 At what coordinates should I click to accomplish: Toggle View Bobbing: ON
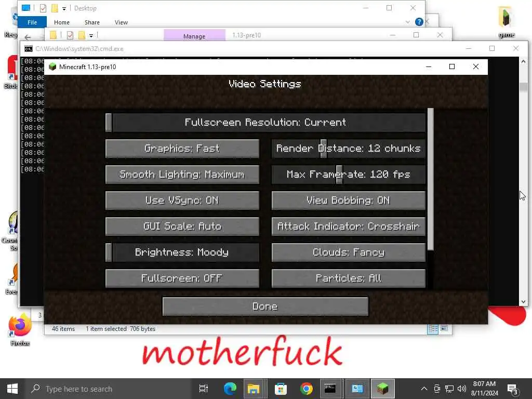349,201
